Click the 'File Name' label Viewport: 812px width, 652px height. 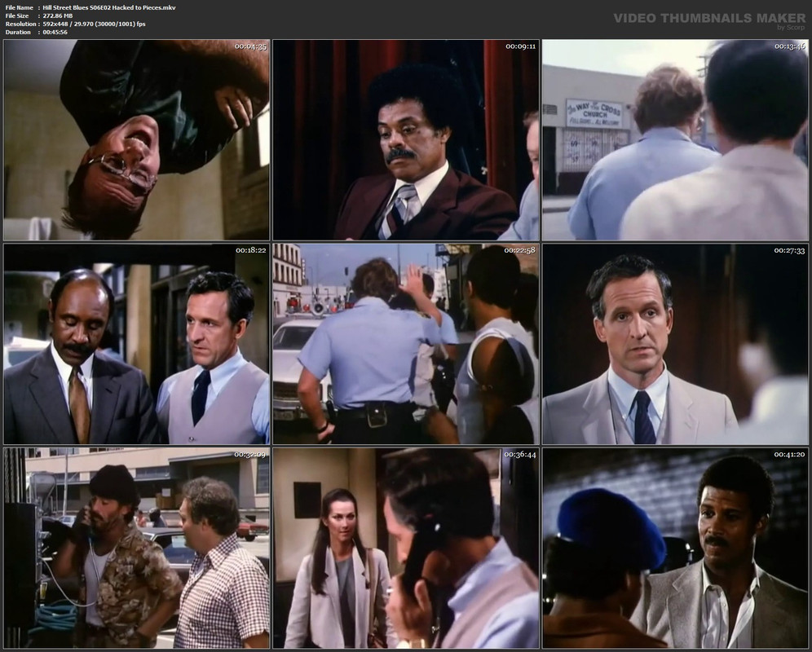pos(20,8)
